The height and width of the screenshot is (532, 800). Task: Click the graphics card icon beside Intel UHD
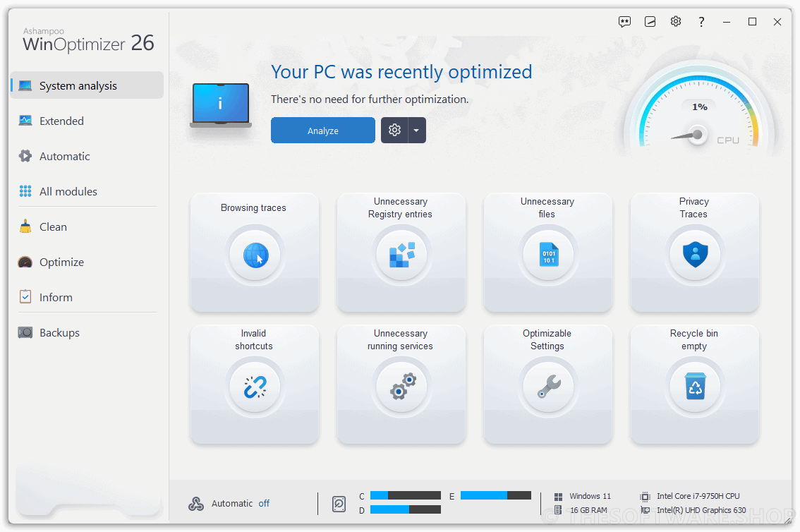(646, 510)
